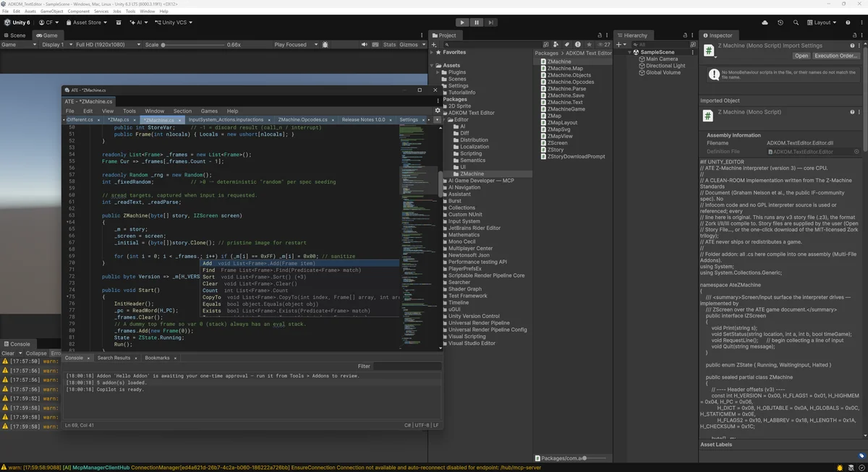Open the Component menu
868x472 pixels.
(78, 12)
